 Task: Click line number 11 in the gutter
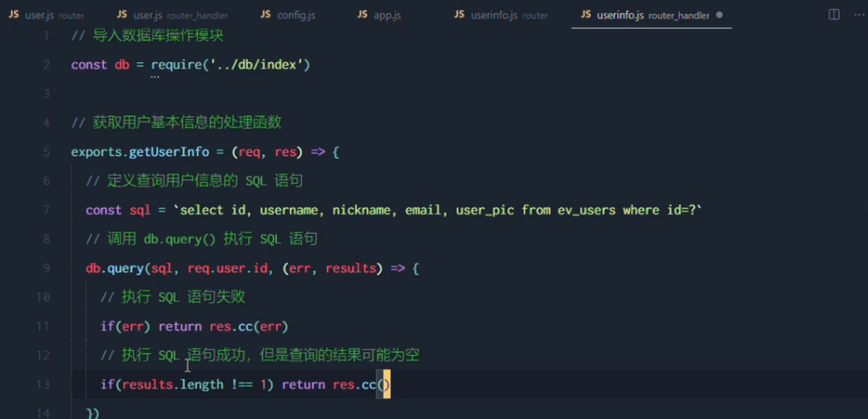coord(43,327)
